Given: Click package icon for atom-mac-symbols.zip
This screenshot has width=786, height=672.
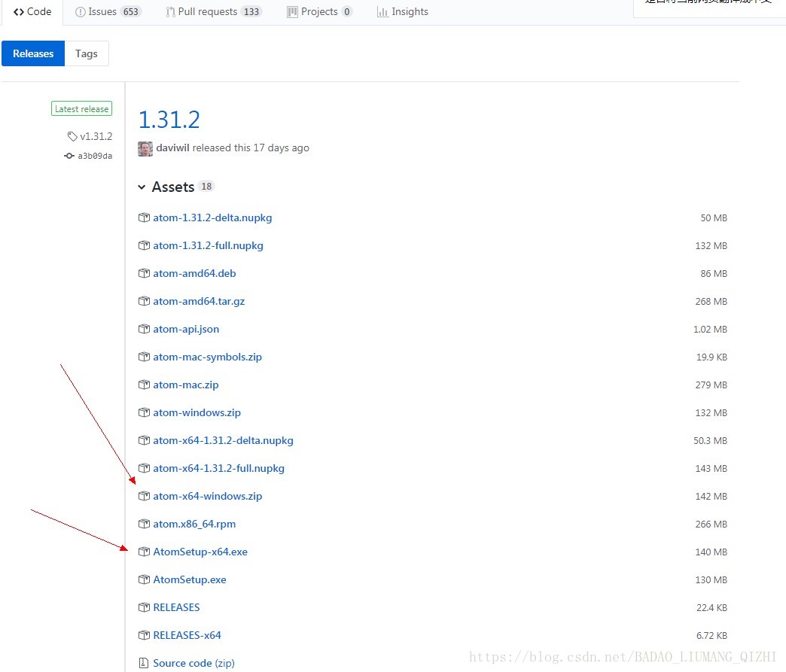Looking at the screenshot, I should [x=144, y=356].
